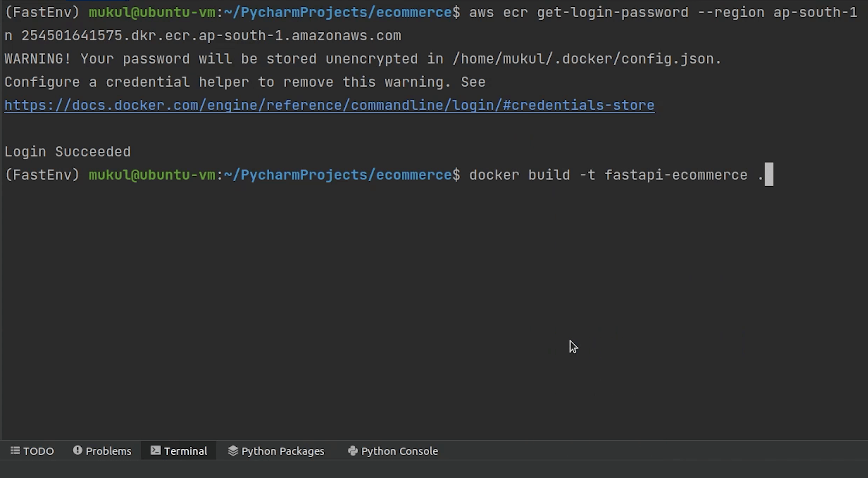Click the 'get-login-password' text in aws command
The height and width of the screenshot is (478, 868).
[612, 13]
